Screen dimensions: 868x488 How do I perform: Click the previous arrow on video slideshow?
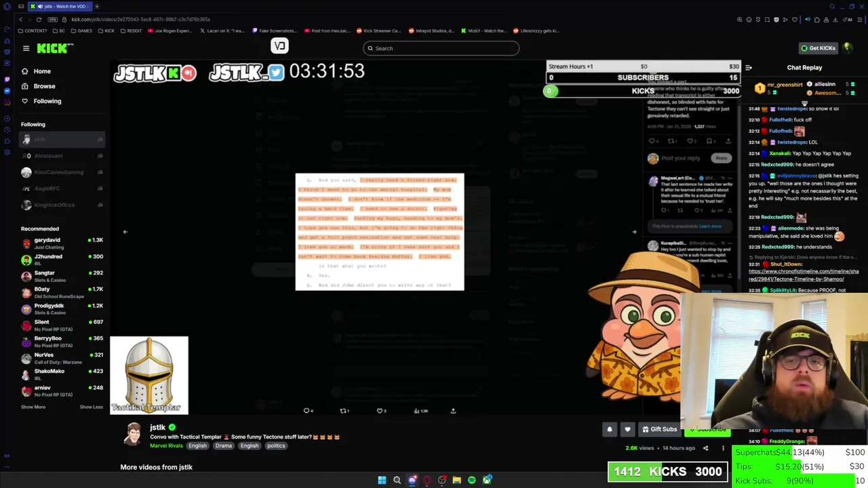(125, 232)
